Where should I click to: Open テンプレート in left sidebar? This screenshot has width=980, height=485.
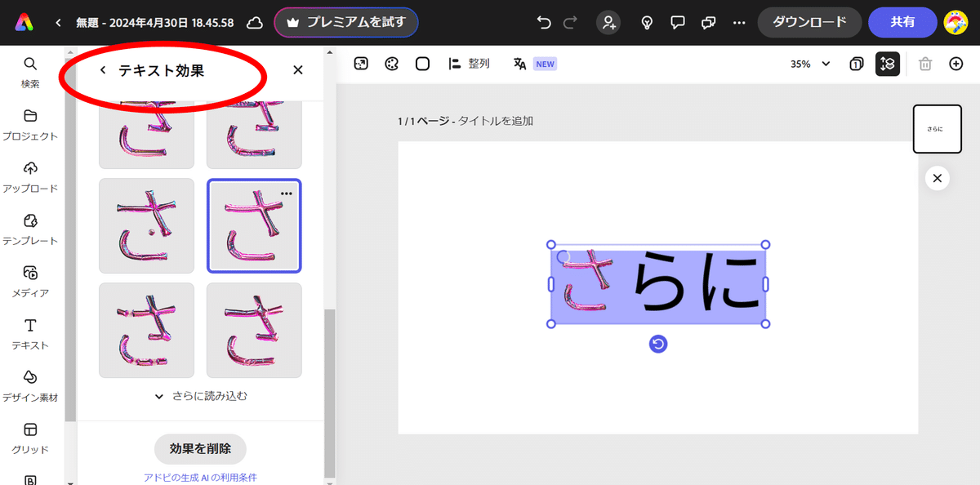(30, 229)
